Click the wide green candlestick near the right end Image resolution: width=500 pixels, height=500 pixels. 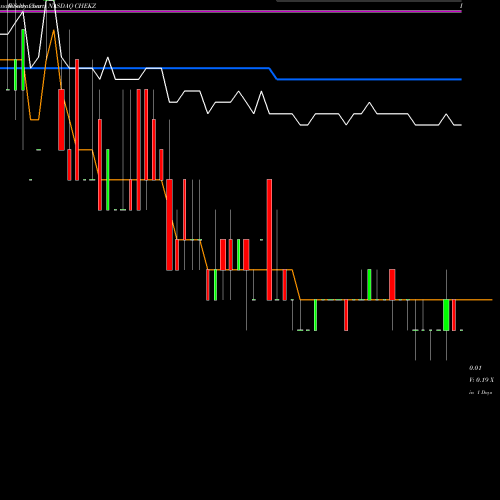click(446, 315)
